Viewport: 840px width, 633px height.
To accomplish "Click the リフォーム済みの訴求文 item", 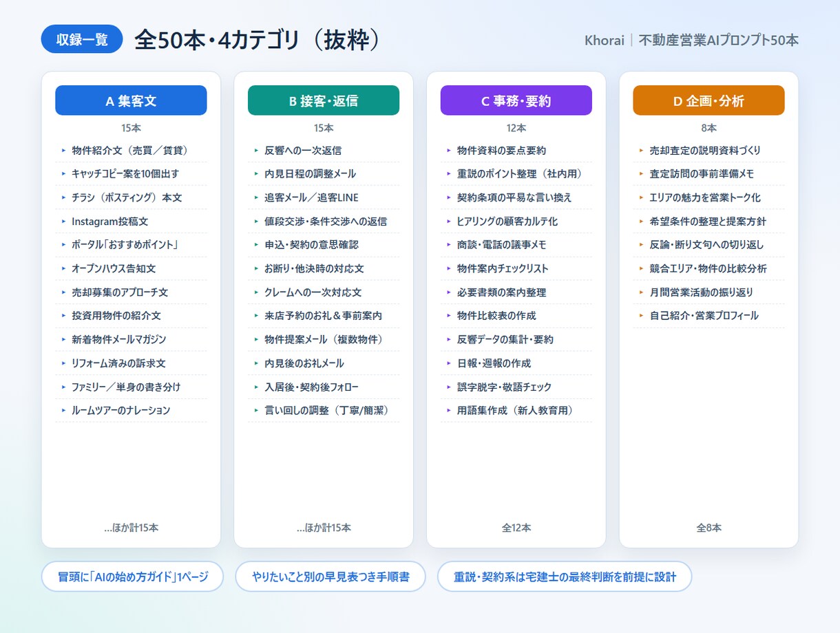I will pyautogui.click(x=131, y=363).
